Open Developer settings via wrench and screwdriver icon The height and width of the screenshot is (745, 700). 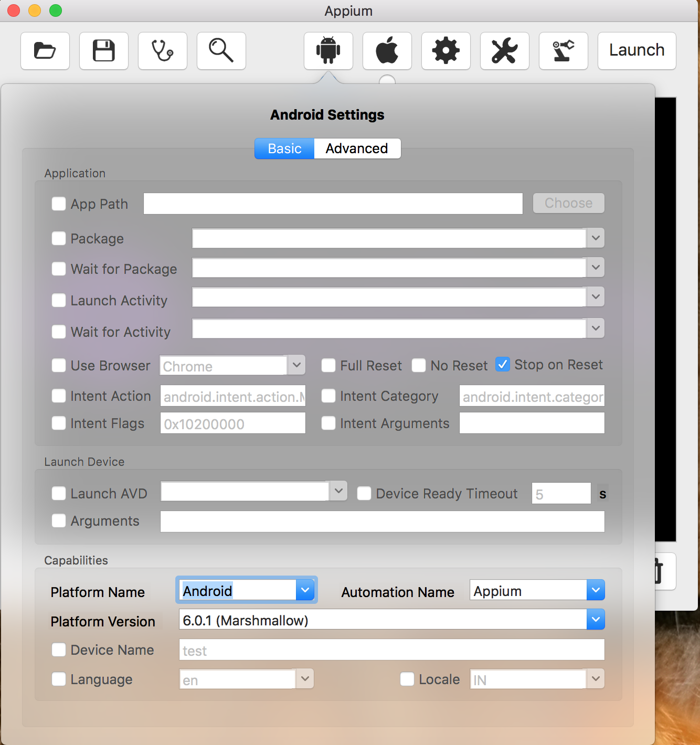click(505, 51)
